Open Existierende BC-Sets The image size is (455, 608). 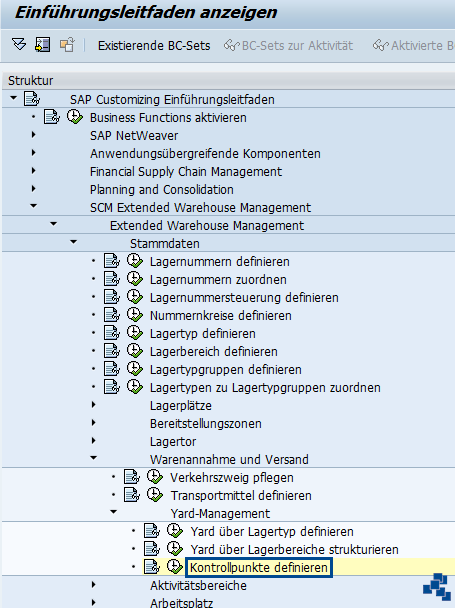pos(154,46)
